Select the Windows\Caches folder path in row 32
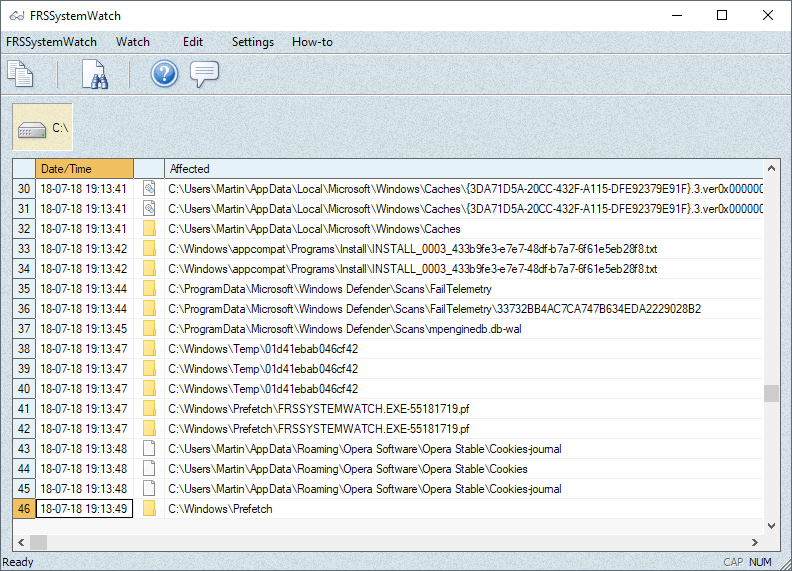 coord(314,229)
